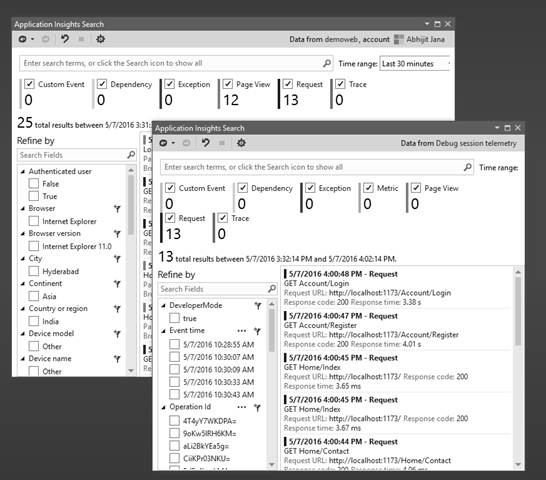This screenshot has height=480, width=546.
Task: Check the India country filter
Action: click(34, 321)
